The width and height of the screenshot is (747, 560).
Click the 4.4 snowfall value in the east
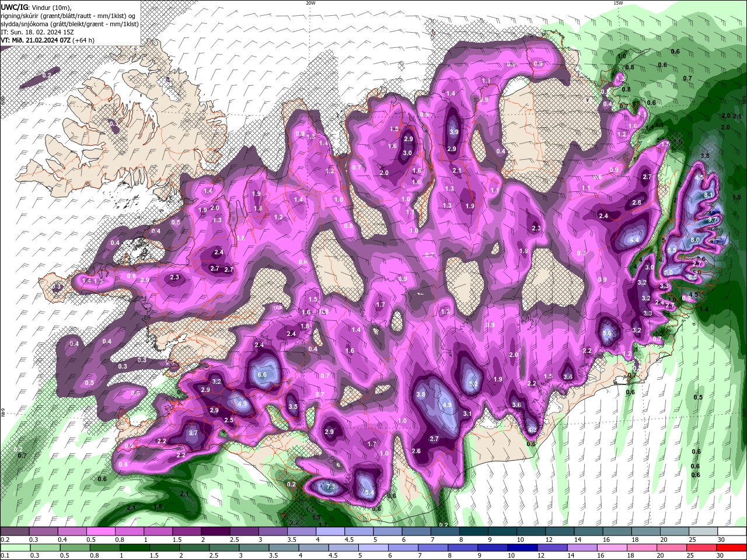click(634, 240)
